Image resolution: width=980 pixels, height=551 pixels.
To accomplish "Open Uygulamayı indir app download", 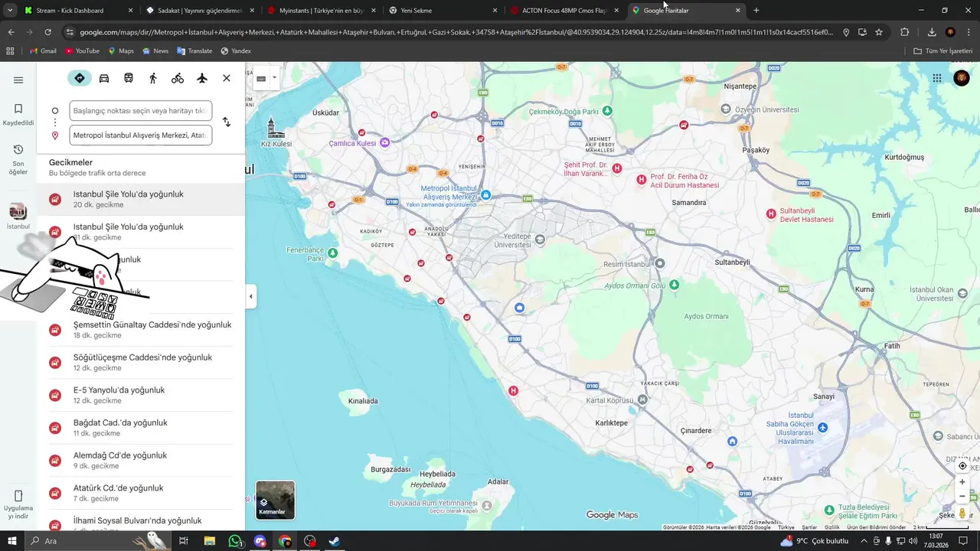I will [18, 504].
